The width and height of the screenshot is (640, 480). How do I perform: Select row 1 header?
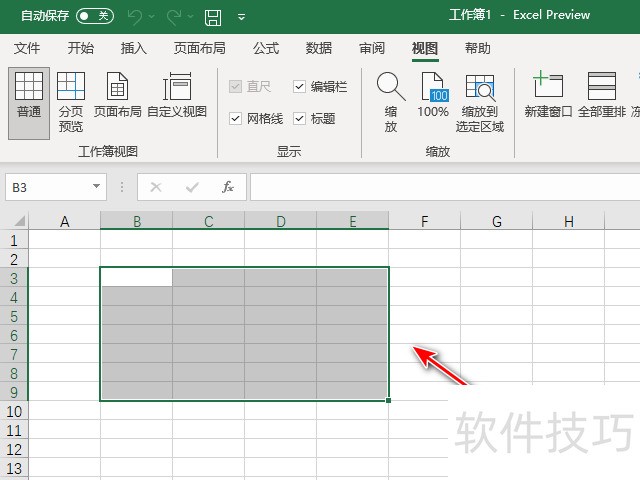point(14,240)
